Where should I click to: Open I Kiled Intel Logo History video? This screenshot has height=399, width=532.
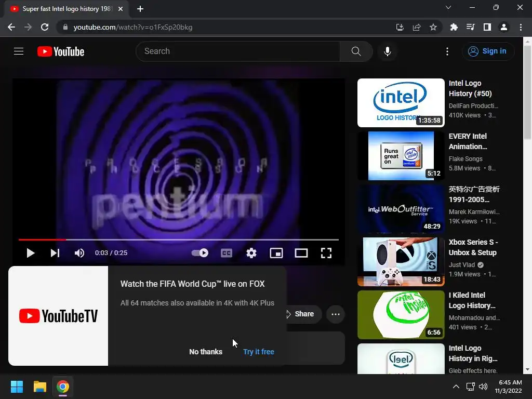(472, 300)
